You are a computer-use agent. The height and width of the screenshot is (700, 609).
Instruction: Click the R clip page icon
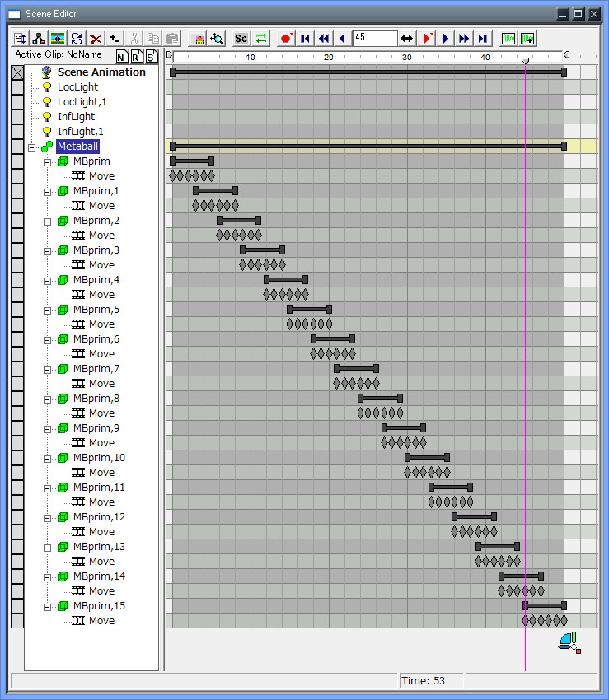pyautogui.click(x=137, y=56)
